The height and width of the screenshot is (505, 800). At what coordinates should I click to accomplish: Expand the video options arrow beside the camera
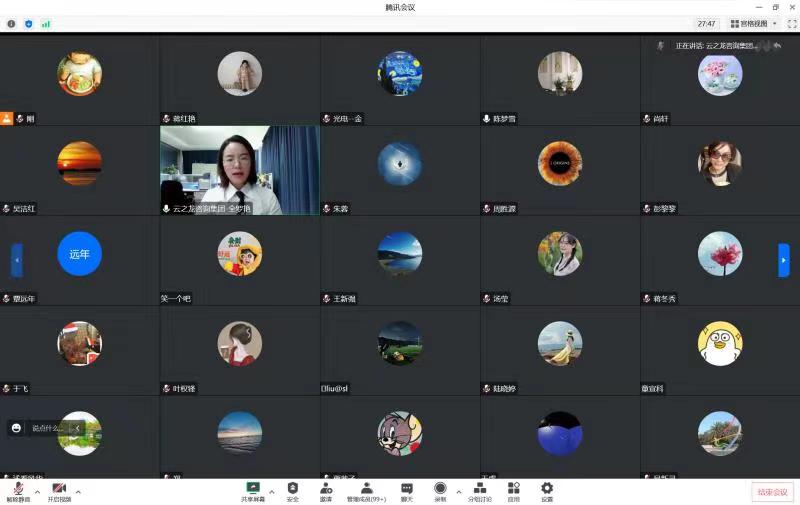[78, 491]
